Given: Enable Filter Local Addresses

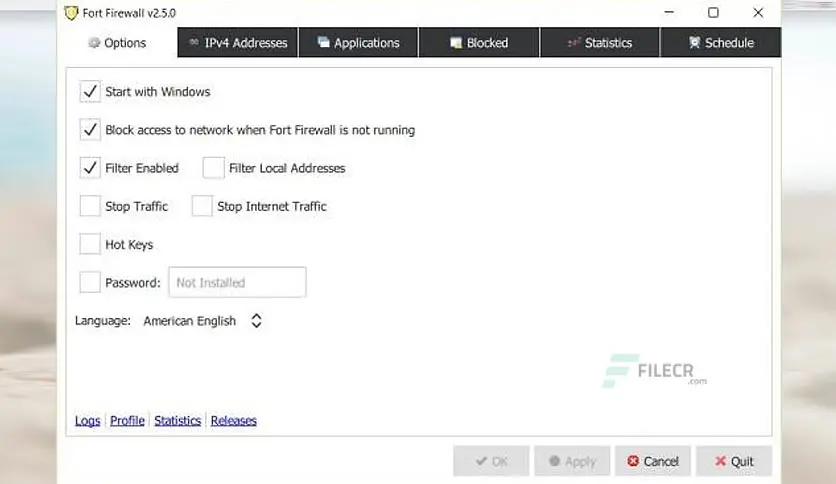Looking at the screenshot, I should [213, 168].
